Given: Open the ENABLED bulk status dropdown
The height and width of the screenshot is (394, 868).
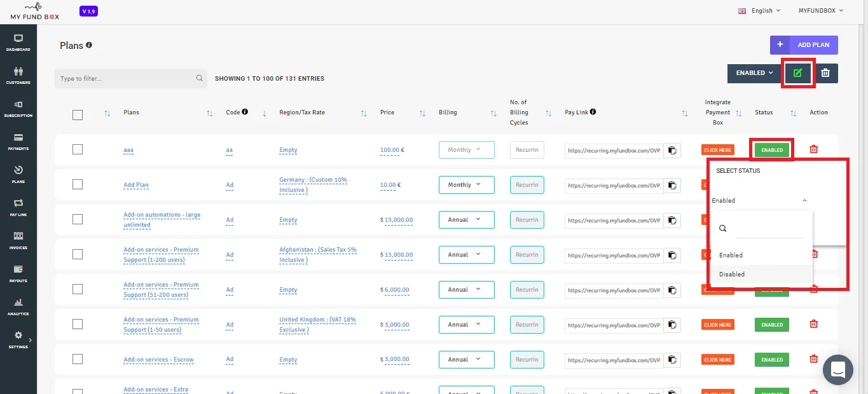Looking at the screenshot, I should [754, 73].
